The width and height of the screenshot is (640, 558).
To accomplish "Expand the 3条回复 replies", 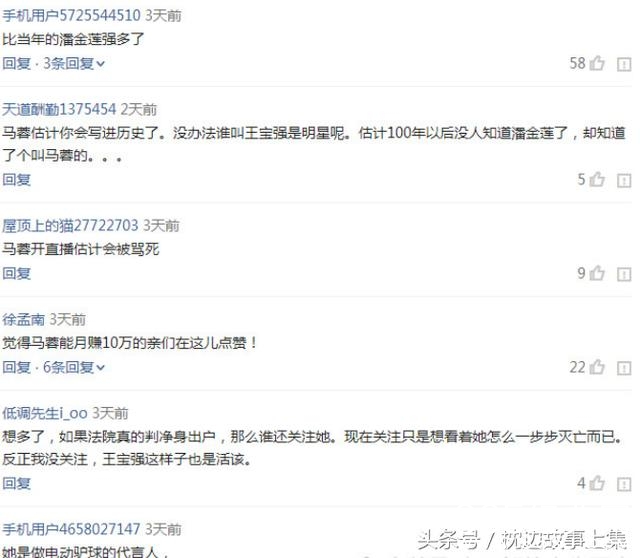I will point(74,63).
